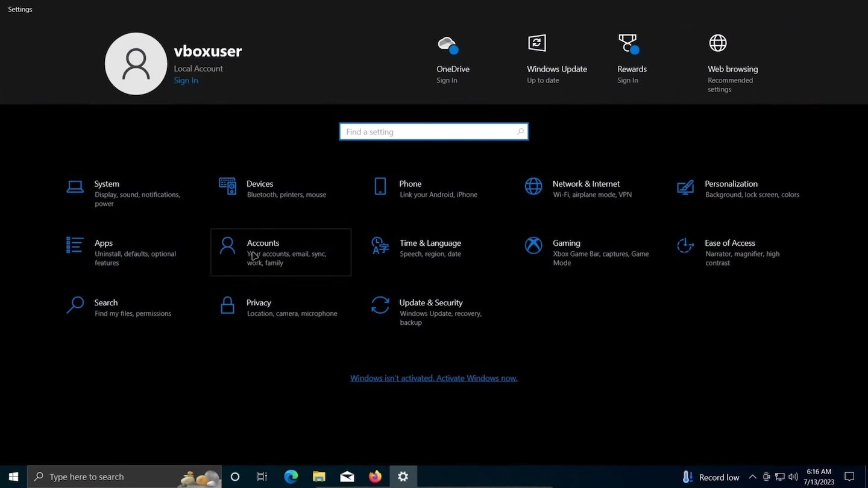This screenshot has width=868, height=488.
Task: Click the Update & Security arrows icon
Action: [380, 305]
